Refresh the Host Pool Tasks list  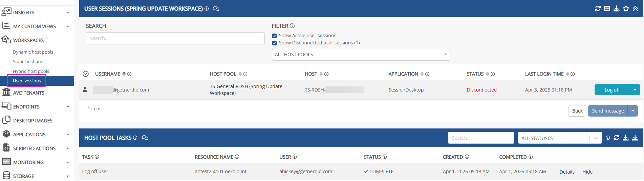[617, 138]
